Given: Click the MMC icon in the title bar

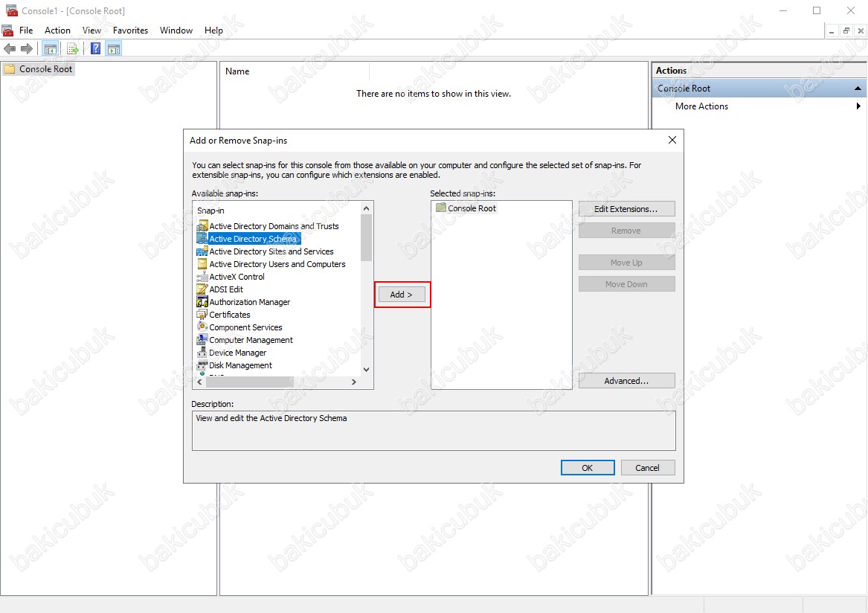Looking at the screenshot, I should [x=11, y=10].
